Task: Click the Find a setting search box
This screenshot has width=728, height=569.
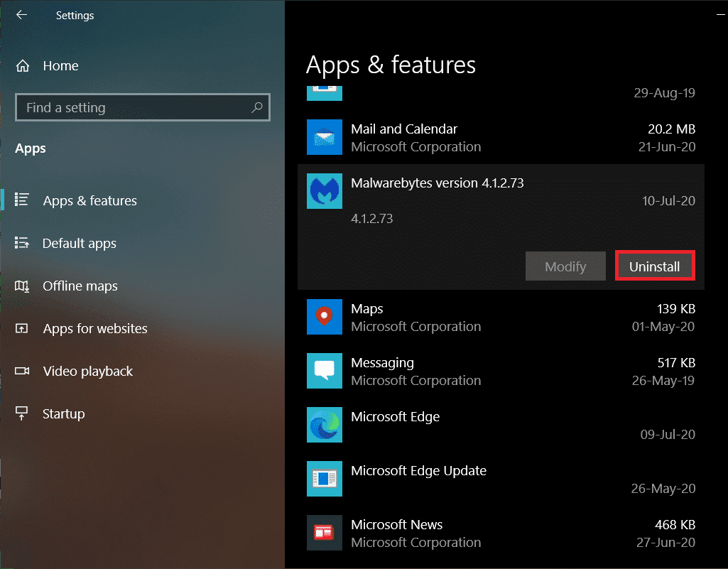Action: (135, 108)
